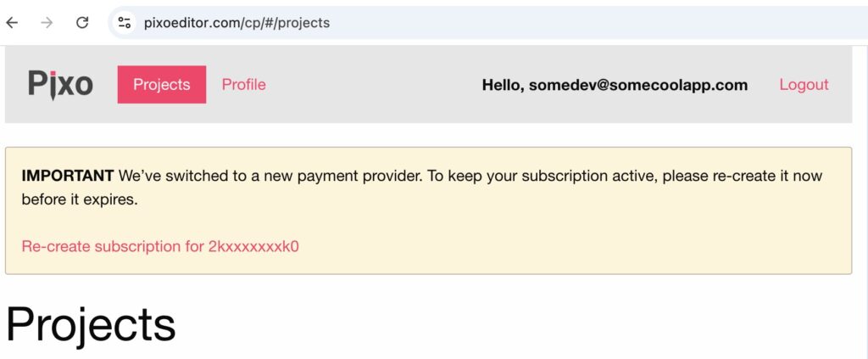Click the bold IMPORTANT label
The width and height of the screenshot is (868, 359).
67,176
